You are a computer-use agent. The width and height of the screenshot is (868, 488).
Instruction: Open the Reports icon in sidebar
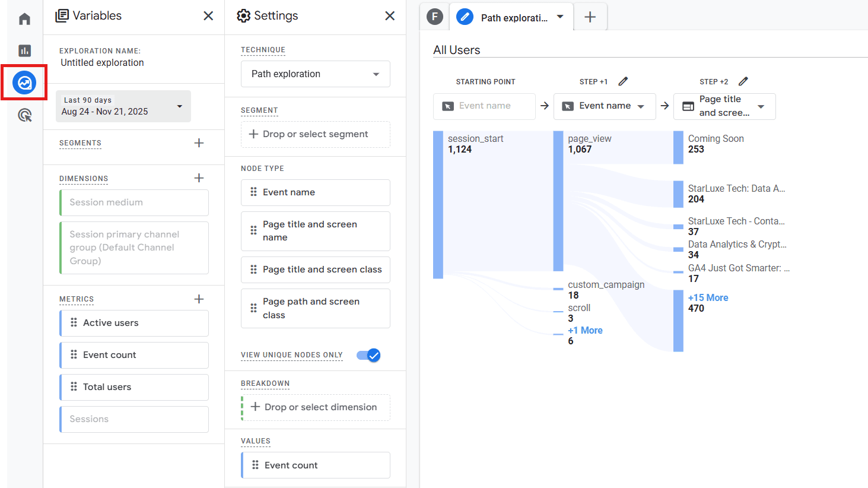[24, 50]
